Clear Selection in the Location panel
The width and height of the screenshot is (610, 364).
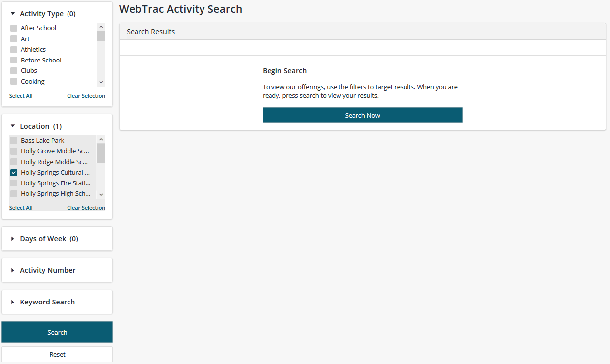[86, 207]
